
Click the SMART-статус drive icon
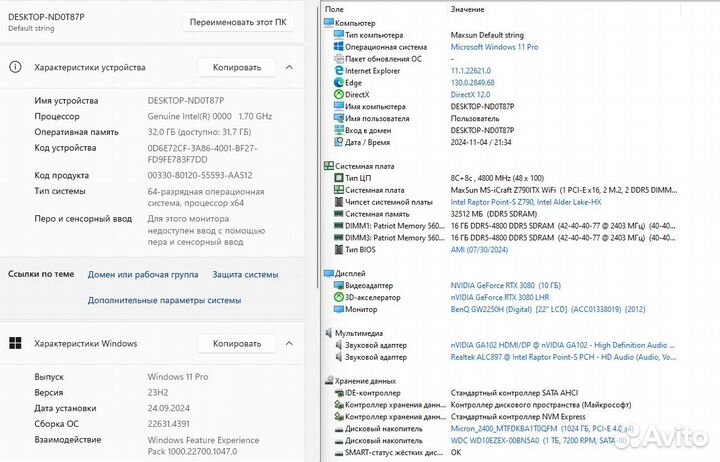coord(339,452)
